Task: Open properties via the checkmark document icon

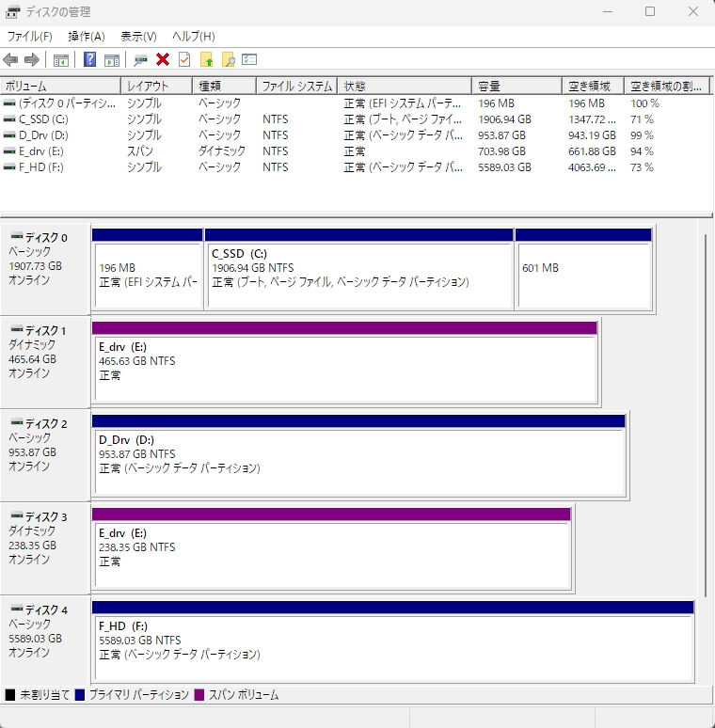Action: pos(184,60)
